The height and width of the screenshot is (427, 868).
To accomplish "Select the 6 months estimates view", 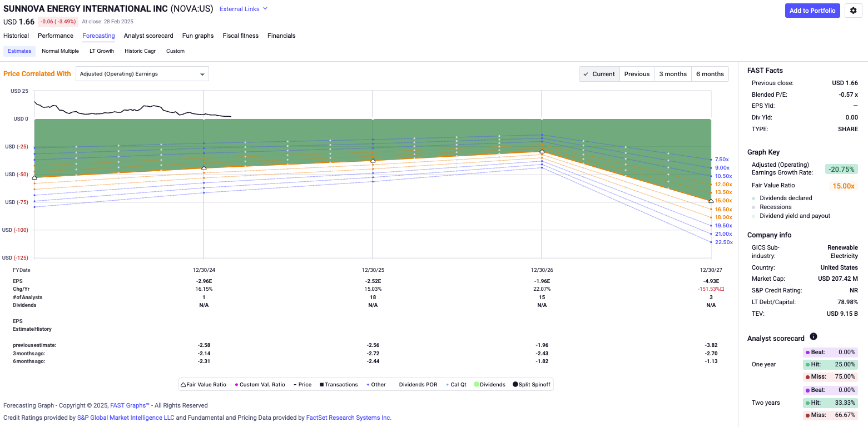I will point(710,73).
